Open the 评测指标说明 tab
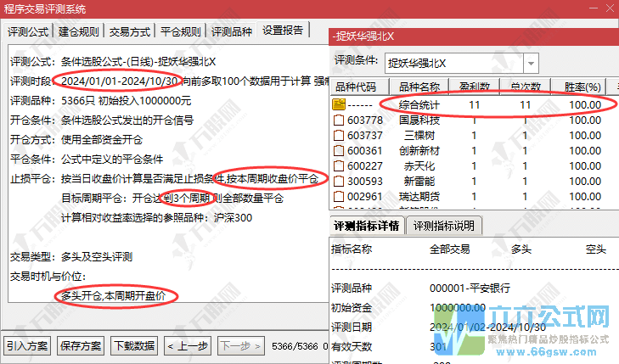 444,226
